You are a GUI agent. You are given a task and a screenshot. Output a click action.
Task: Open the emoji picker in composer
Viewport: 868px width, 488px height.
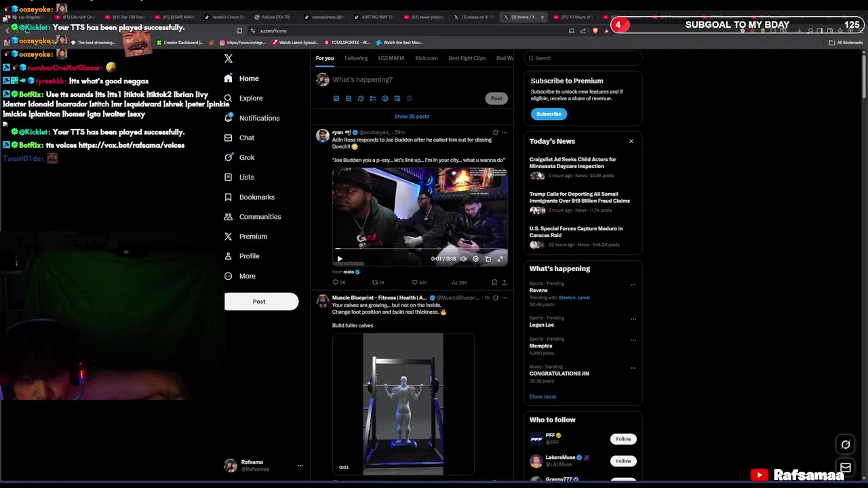click(x=385, y=98)
